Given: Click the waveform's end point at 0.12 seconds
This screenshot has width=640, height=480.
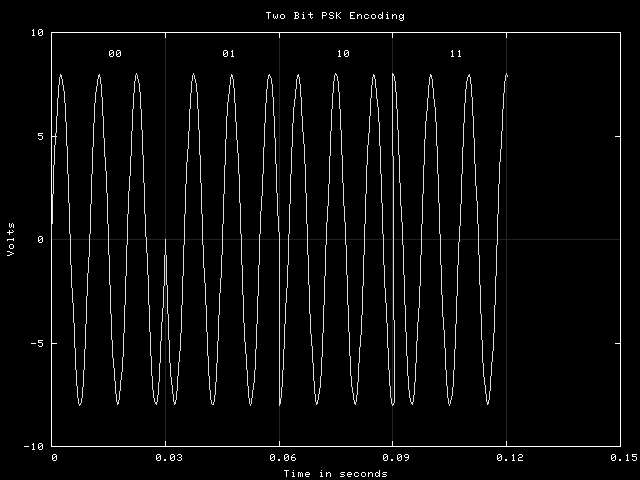Looking at the screenshot, I should tap(507, 75).
